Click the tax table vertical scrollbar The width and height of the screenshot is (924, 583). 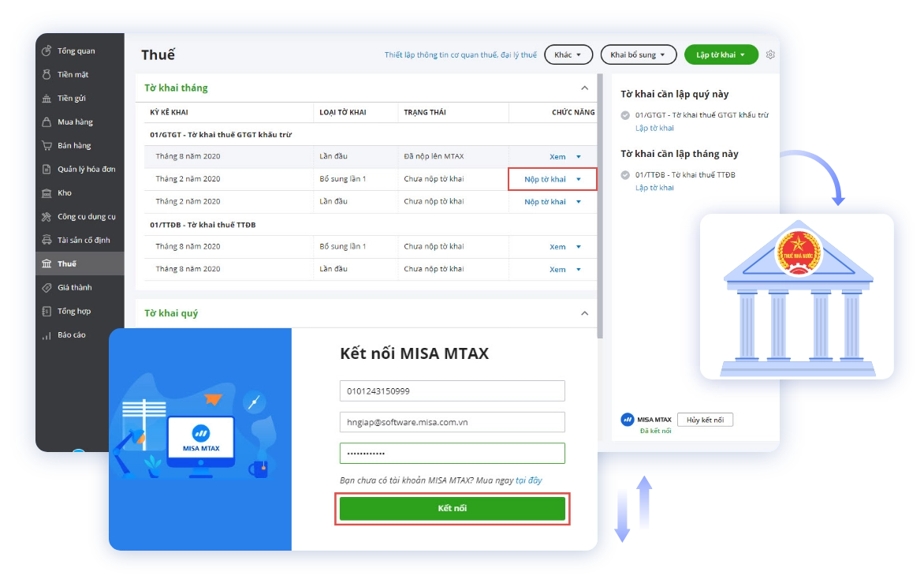tap(600, 207)
